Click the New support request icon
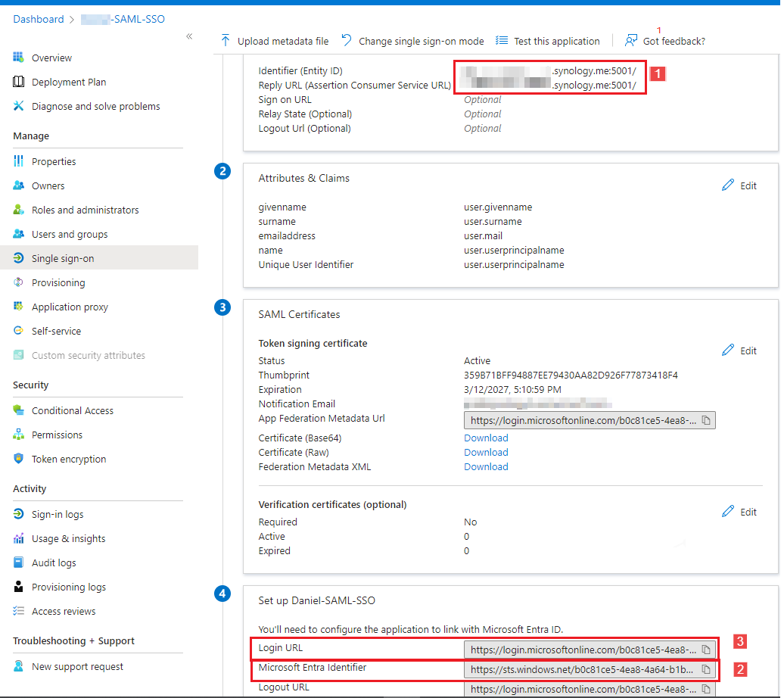Viewport: 784px width, 698px height. tap(18, 666)
